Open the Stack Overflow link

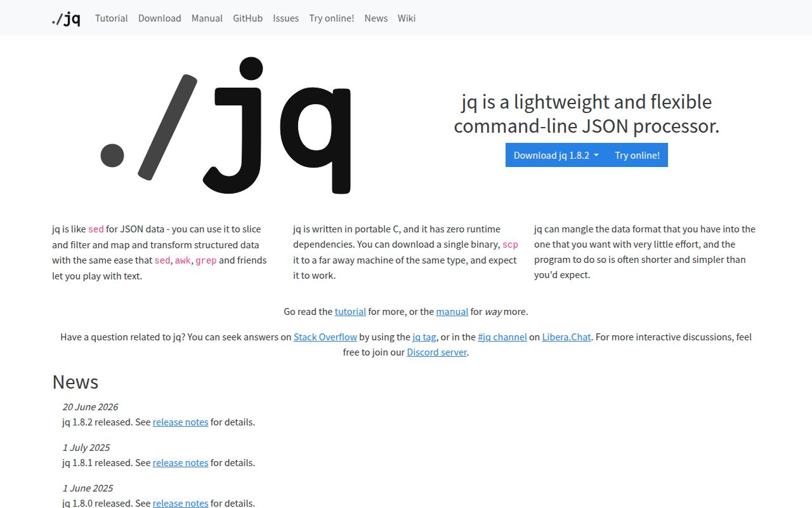pos(325,337)
